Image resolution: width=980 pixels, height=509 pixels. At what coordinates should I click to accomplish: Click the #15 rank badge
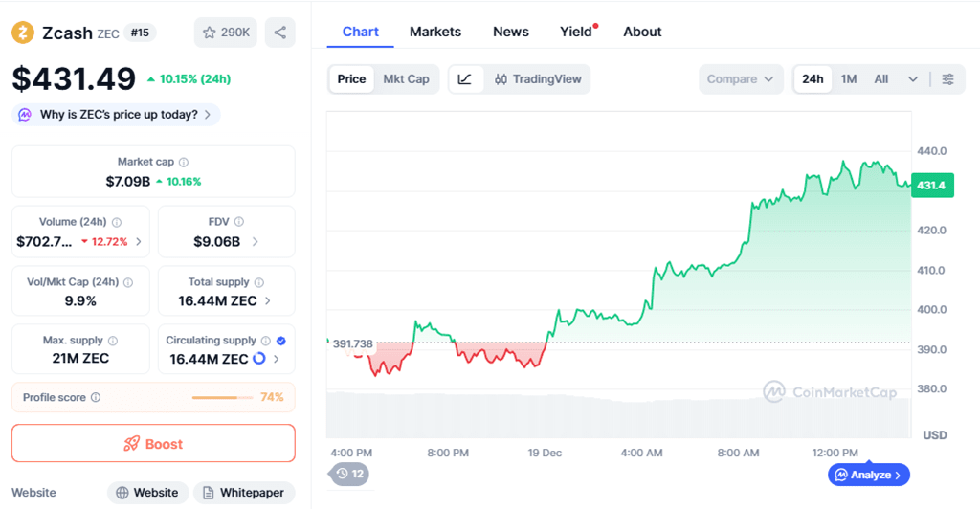point(140,33)
